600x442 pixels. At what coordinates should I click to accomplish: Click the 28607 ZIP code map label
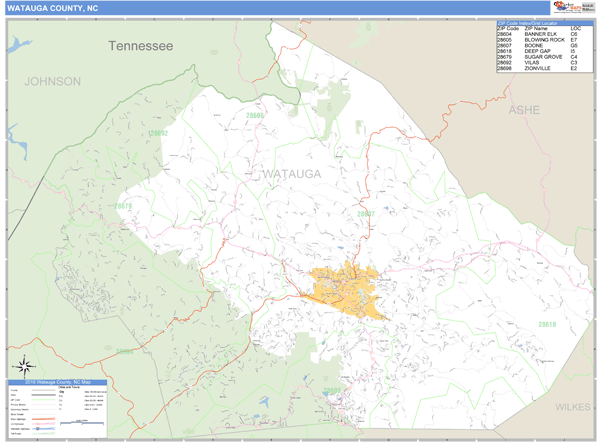(x=367, y=214)
